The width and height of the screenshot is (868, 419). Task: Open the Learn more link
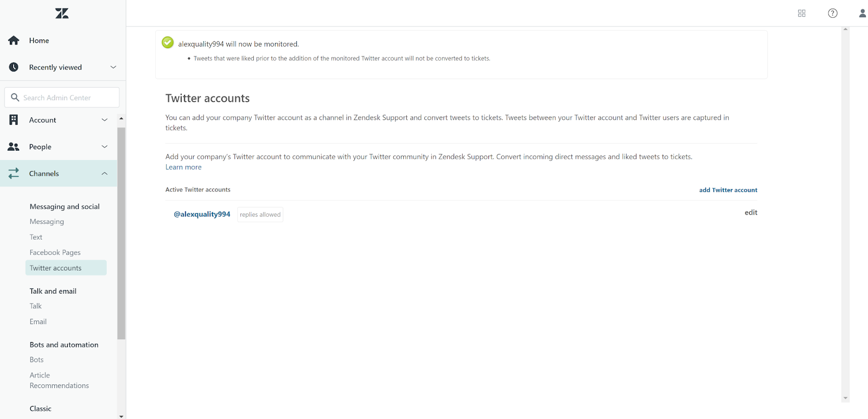(183, 167)
